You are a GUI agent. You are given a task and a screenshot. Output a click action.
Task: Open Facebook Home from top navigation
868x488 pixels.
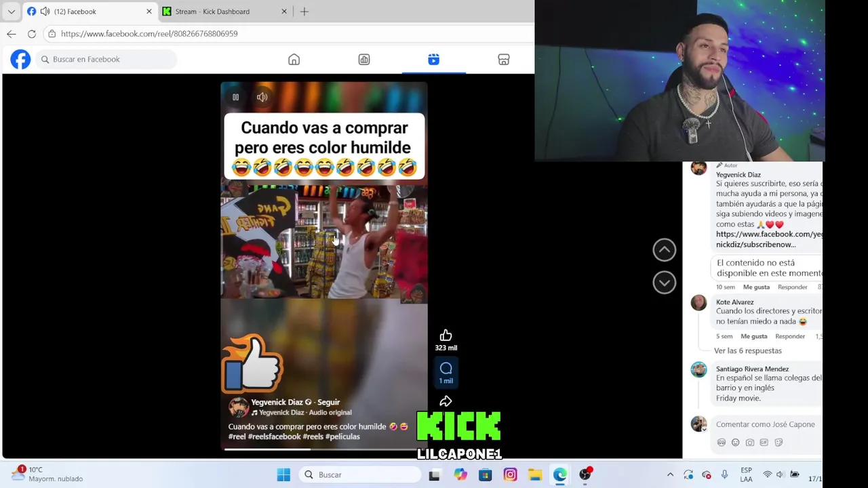[294, 60]
